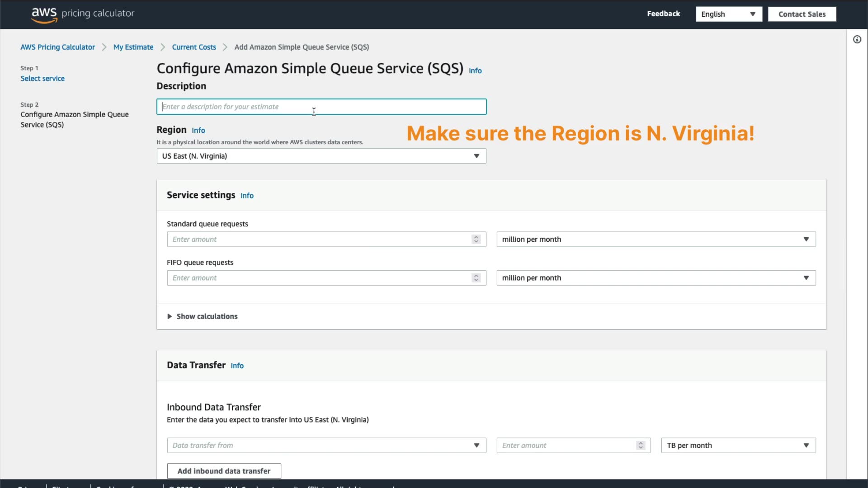Click Select service step link
This screenshot has height=488, width=868.
[42, 79]
